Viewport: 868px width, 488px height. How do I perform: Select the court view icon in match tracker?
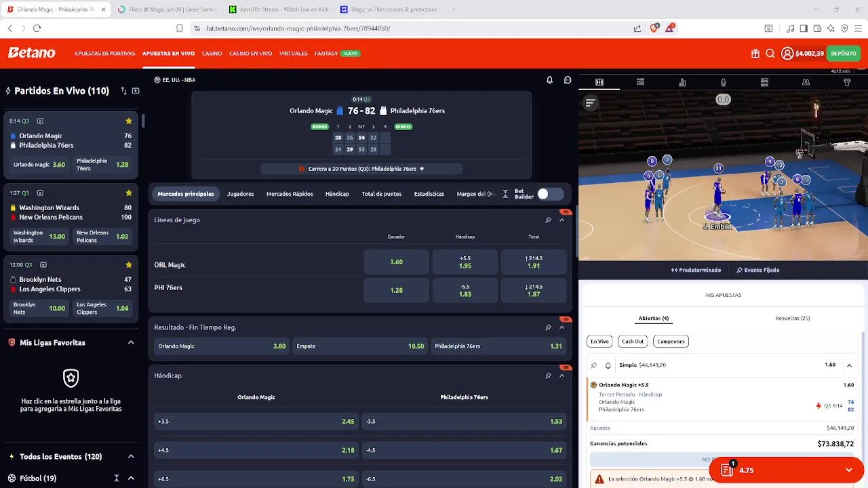click(599, 82)
